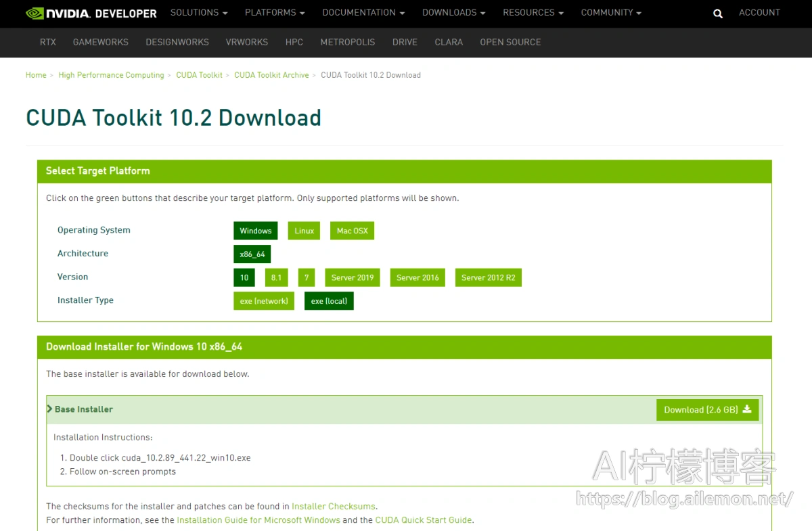Click the 'Installation Instructions:' text

pyautogui.click(x=103, y=438)
